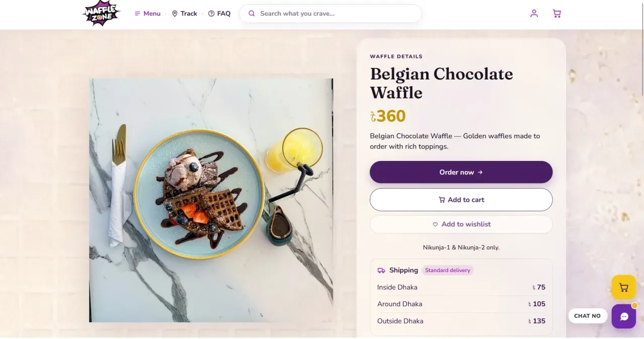Open the Menu hamburger dropdown
This screenshot has height=339, width=644.
click(147, 14)
